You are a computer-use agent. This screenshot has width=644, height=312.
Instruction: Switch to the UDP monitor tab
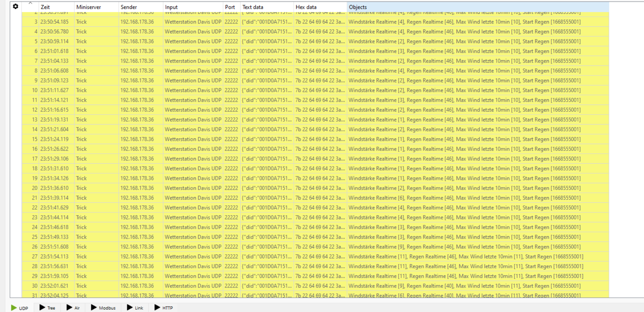[x=20, y=308]
